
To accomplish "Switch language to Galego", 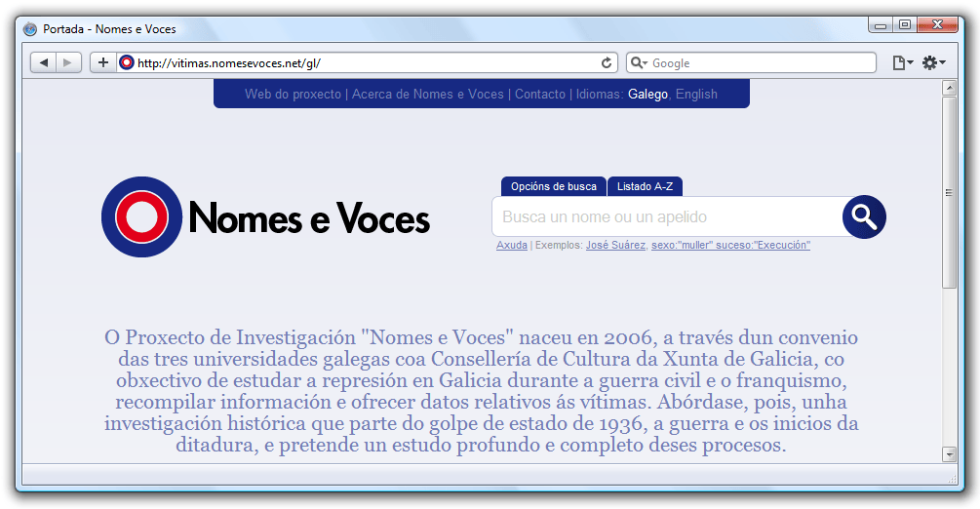I will pos(647,94).
